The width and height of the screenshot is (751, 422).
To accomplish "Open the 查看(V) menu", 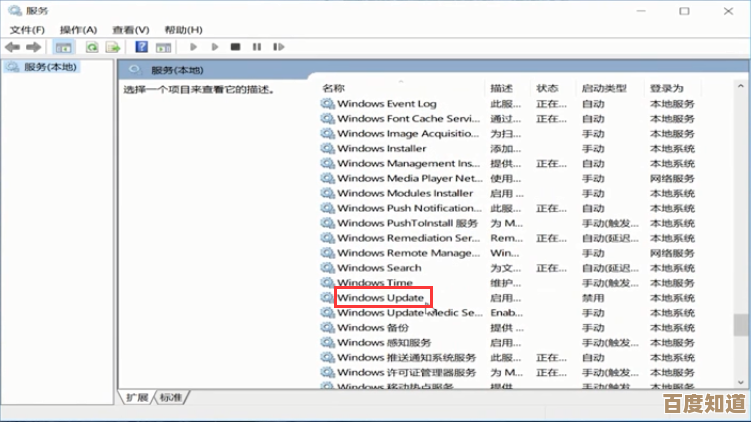I will click(130, 30).
